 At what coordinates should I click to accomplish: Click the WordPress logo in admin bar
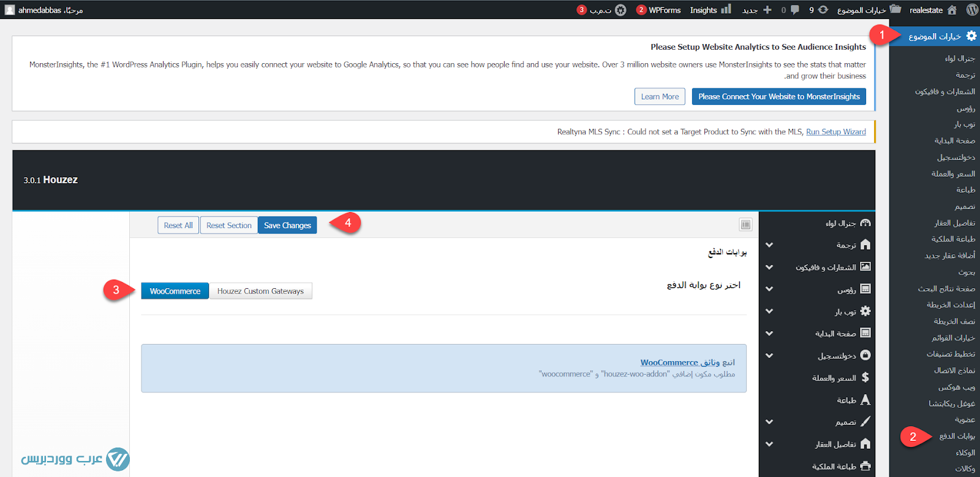pos(972,10)
